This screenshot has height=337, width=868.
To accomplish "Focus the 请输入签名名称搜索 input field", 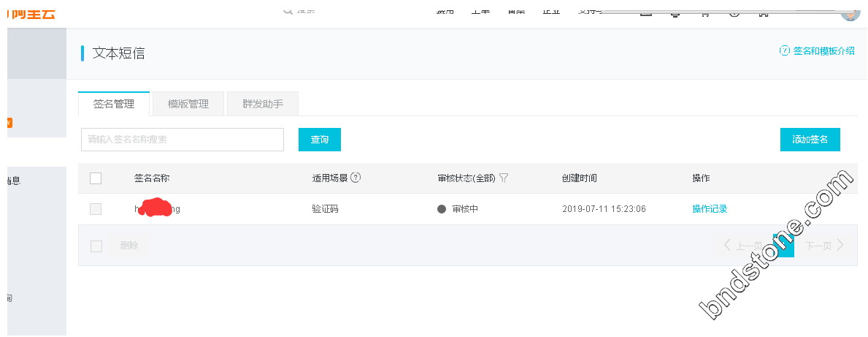I will point(183,140).
